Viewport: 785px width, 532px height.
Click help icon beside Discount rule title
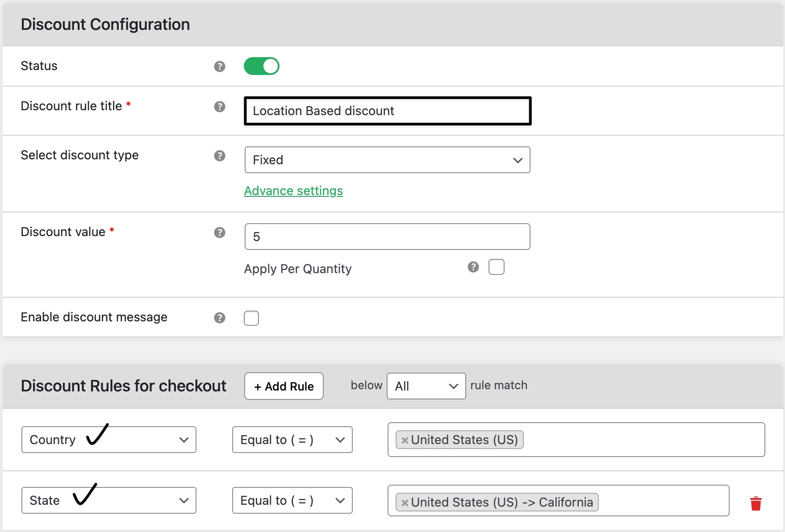click(219, 107)
